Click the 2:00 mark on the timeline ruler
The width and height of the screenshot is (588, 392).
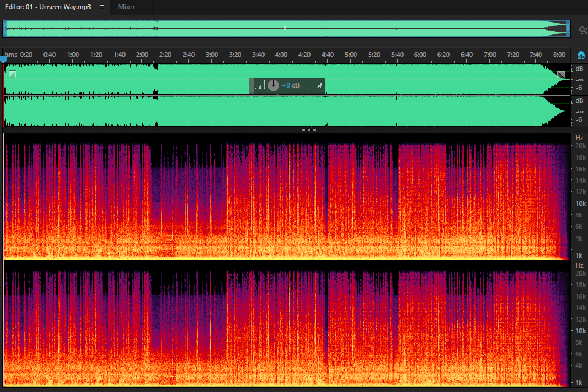pos(142,55)
